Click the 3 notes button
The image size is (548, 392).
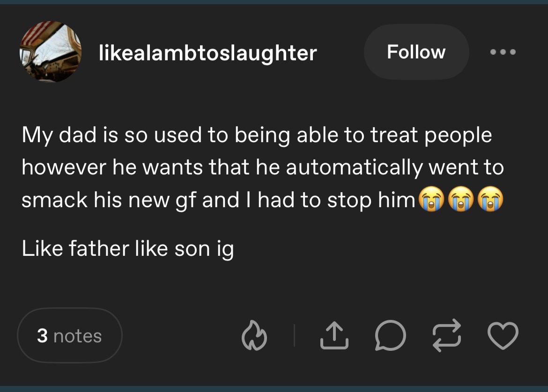click(x=69, y=335)
